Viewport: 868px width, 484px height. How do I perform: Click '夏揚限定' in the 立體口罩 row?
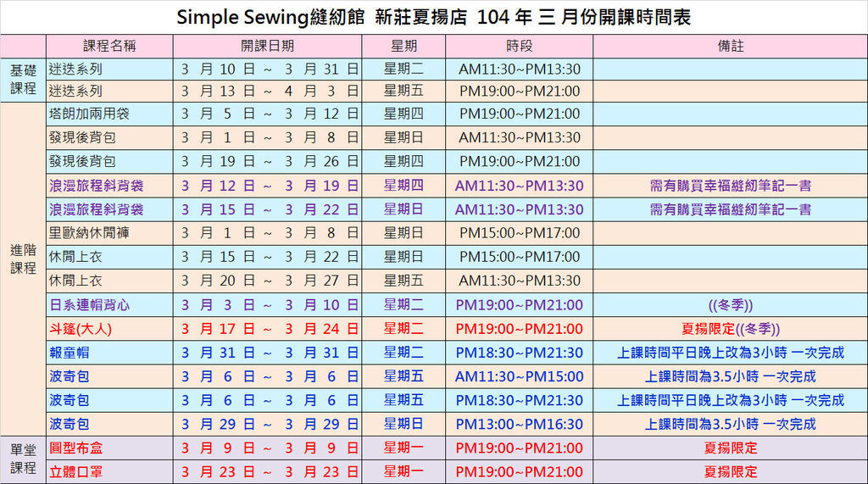pyautogui.click(x=730, y=472)
